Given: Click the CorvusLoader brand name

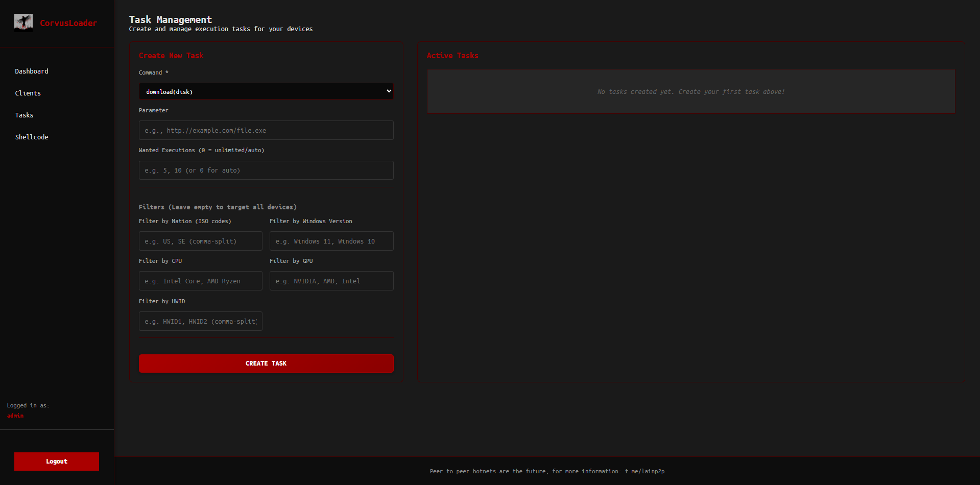Looking at the screenshot, I should coord(68,23).
